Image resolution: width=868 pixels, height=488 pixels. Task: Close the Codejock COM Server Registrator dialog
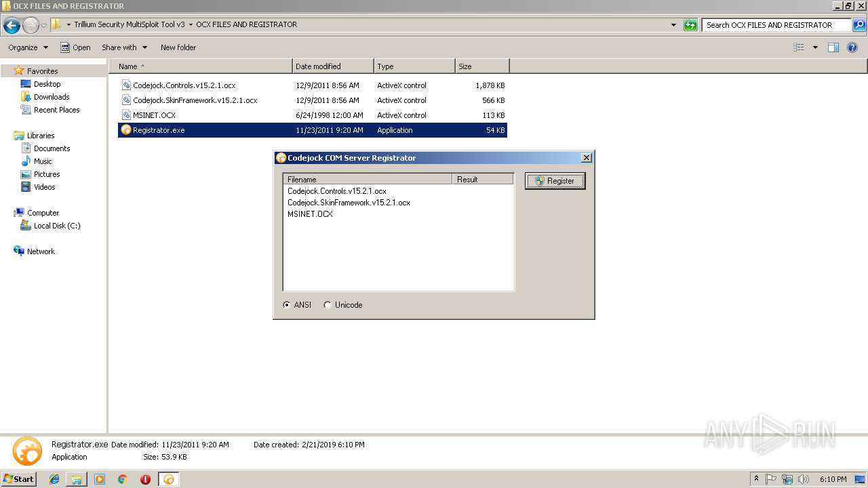tap(587, 158)
